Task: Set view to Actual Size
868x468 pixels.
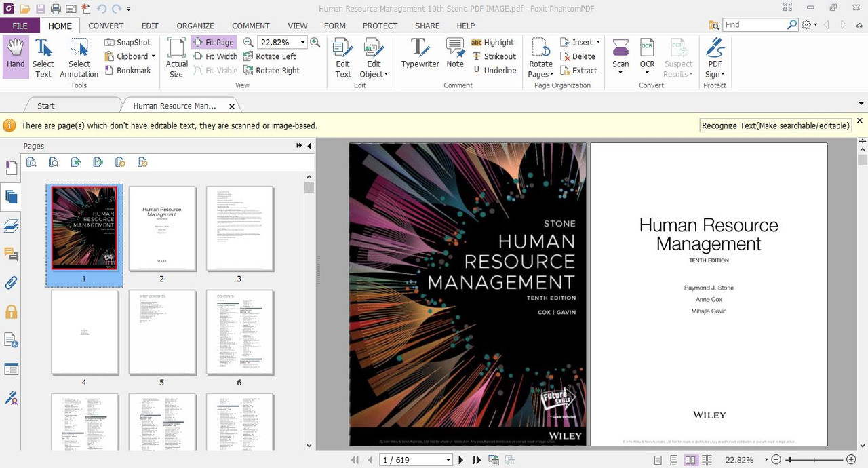Action: coord(176,57)
